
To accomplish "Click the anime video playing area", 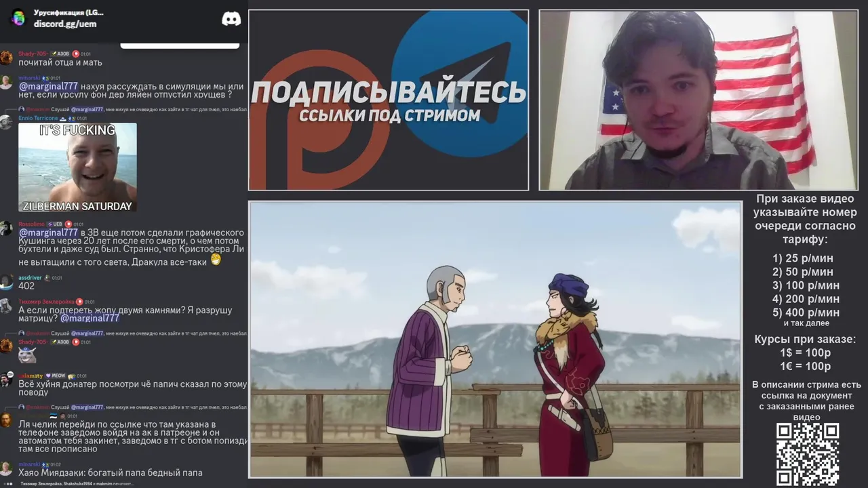I will [x=495, y=340].
